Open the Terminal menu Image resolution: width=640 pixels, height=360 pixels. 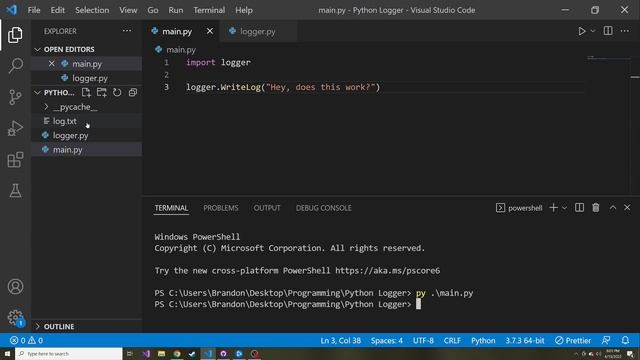[209, 10]
